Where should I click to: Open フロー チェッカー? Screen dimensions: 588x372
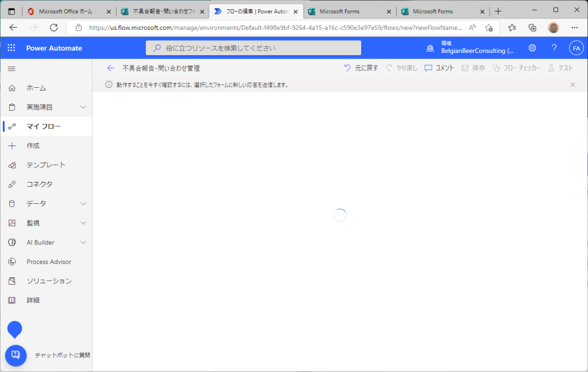(516, 68)
